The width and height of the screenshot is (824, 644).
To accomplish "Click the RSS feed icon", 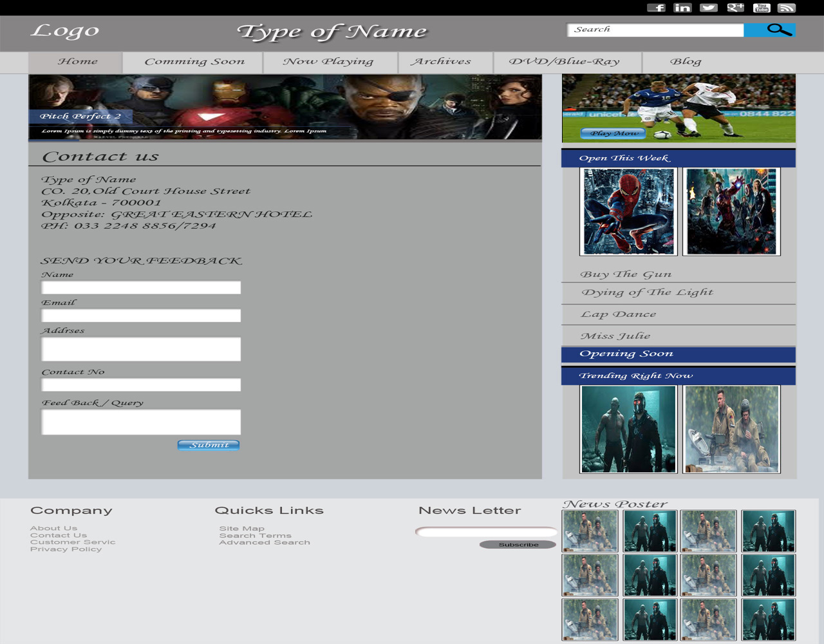I will coord(787,8).
